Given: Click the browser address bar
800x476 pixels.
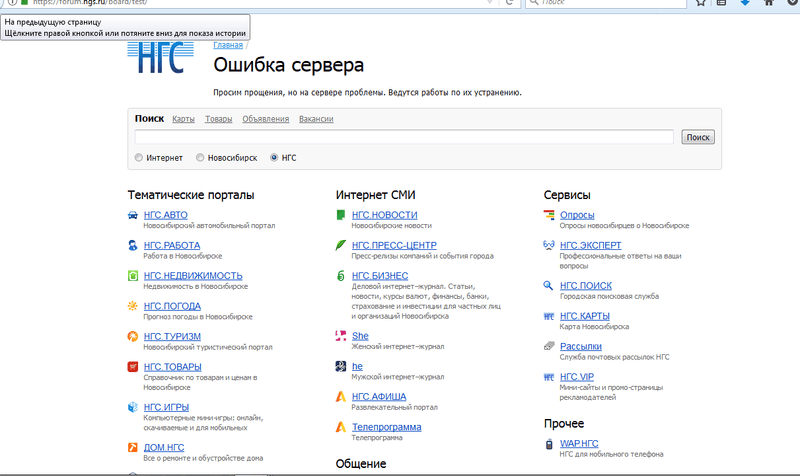Looking at the screenshot, I should pyautogui.click(x=255, y=2).
